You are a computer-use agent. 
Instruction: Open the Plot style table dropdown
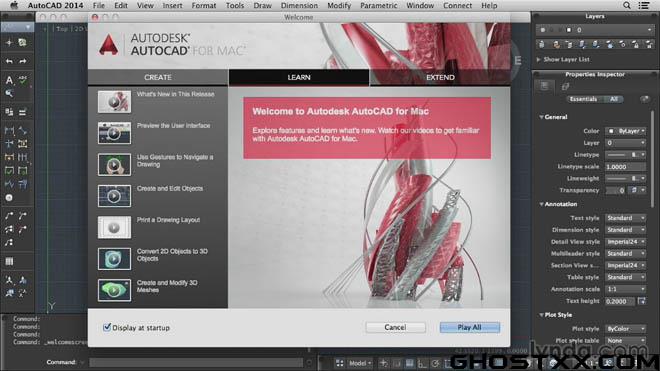[x=625, y=340]
